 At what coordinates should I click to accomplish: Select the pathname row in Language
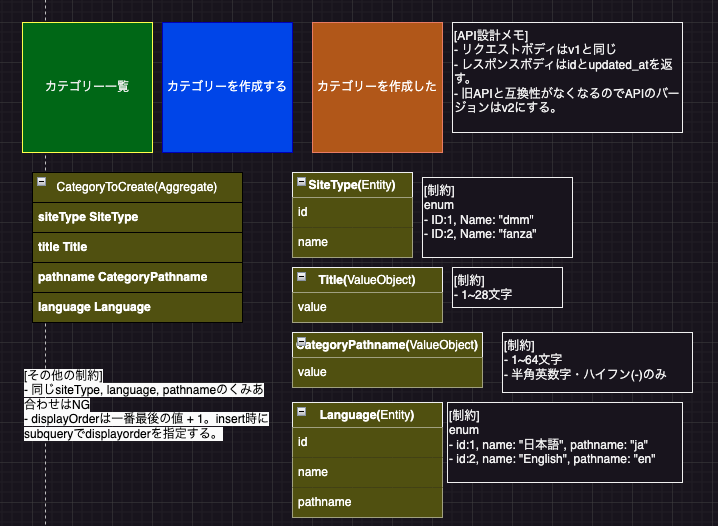pyautogui.click(x=368, y=502)
